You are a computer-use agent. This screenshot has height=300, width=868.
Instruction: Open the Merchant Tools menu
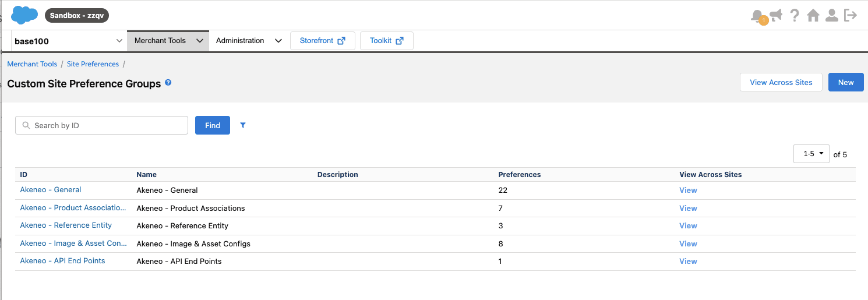click(x=168, y=41)
